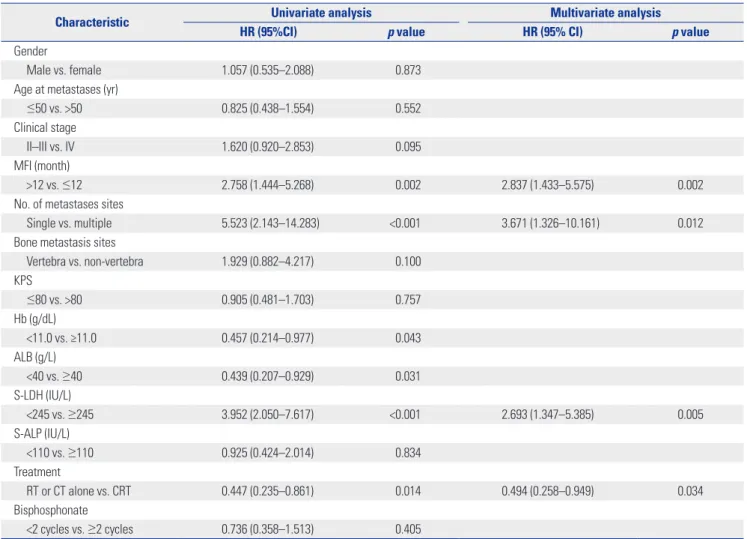This screenshot has width=747, height=539.
Task: Click the S-ALP (IU/L) label
Action: (41, 433)
